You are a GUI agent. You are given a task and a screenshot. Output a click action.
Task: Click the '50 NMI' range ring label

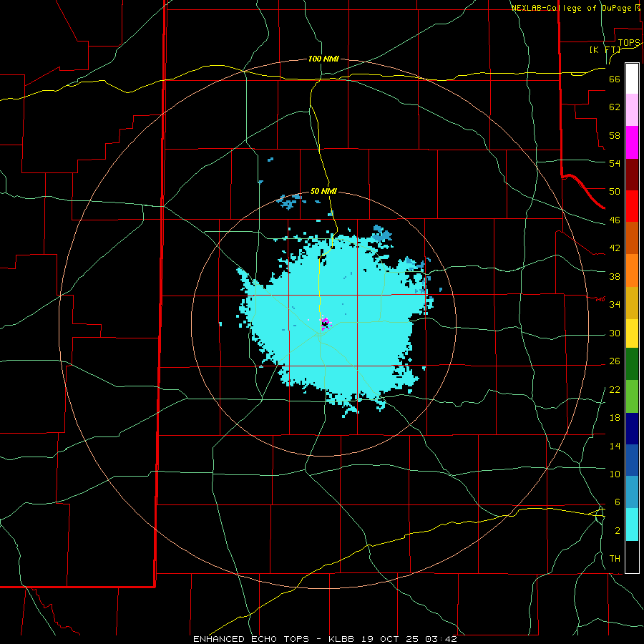[323, 191]
